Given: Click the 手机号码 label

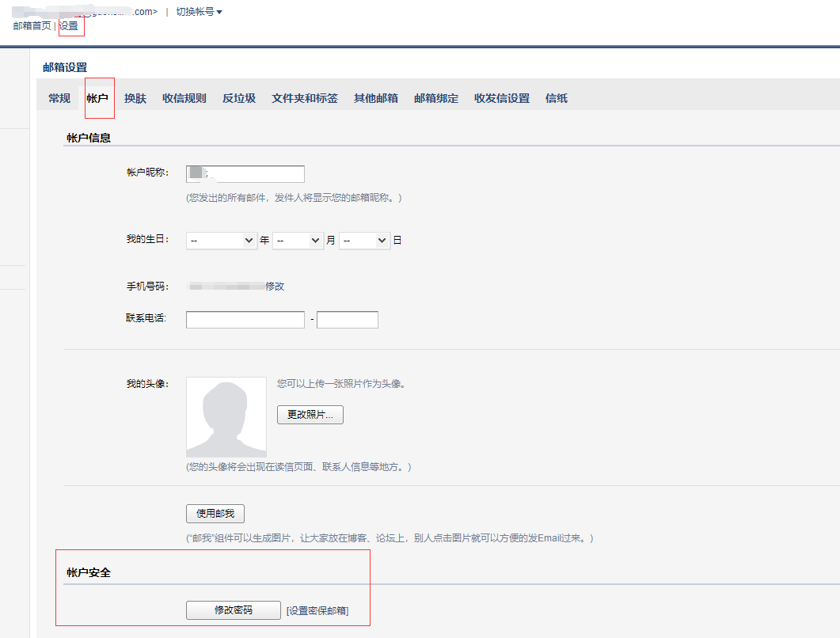Looking at the screenshot, I should [147, 287].
